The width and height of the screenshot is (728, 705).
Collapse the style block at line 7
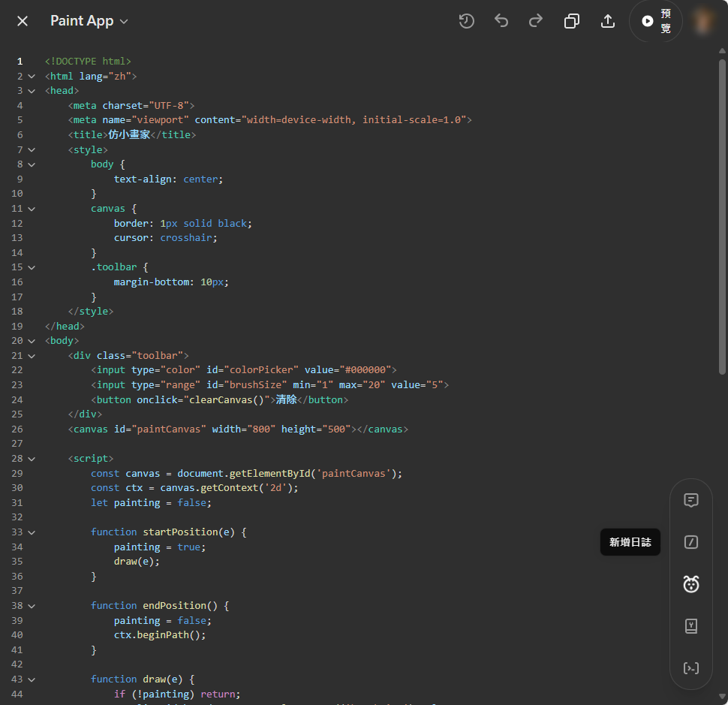pyautogui.click(x=32, y=150)
